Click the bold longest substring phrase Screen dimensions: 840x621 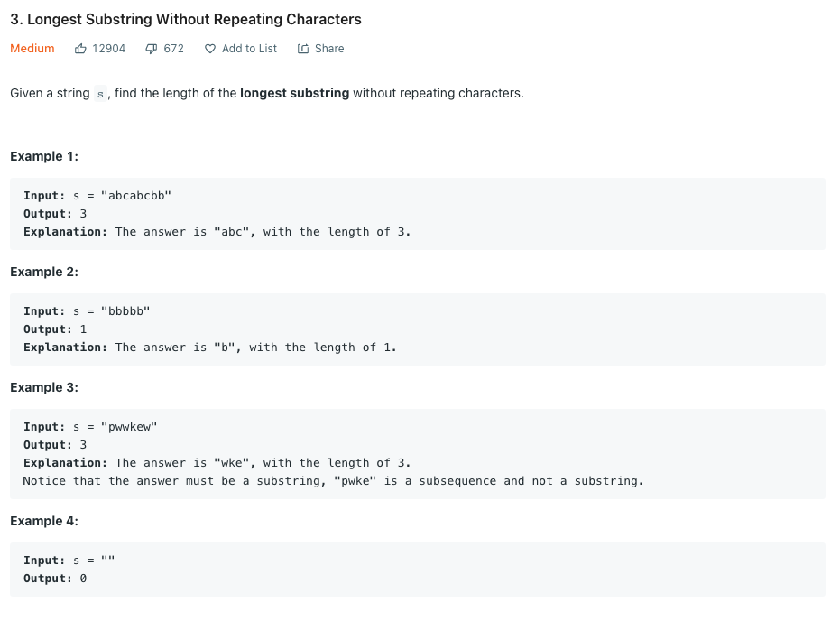coord(295,93)
